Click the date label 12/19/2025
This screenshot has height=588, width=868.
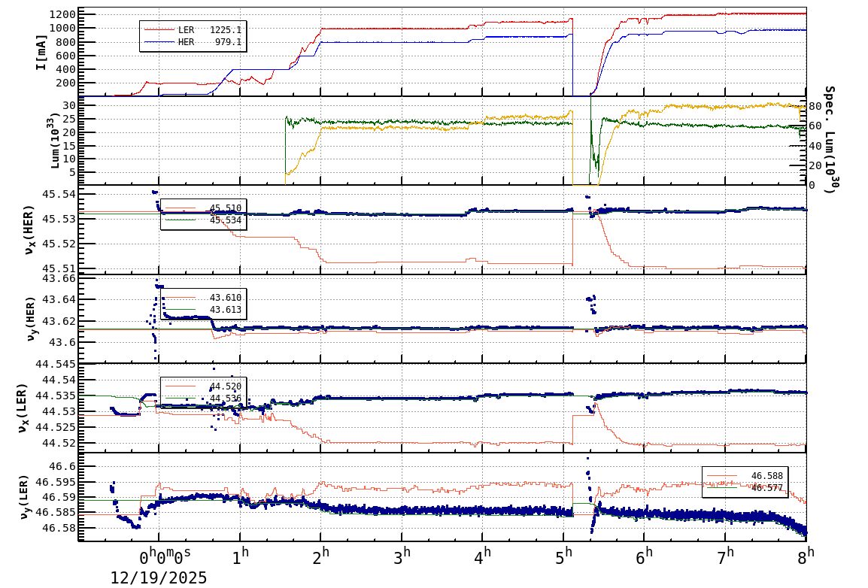[158, 577]
